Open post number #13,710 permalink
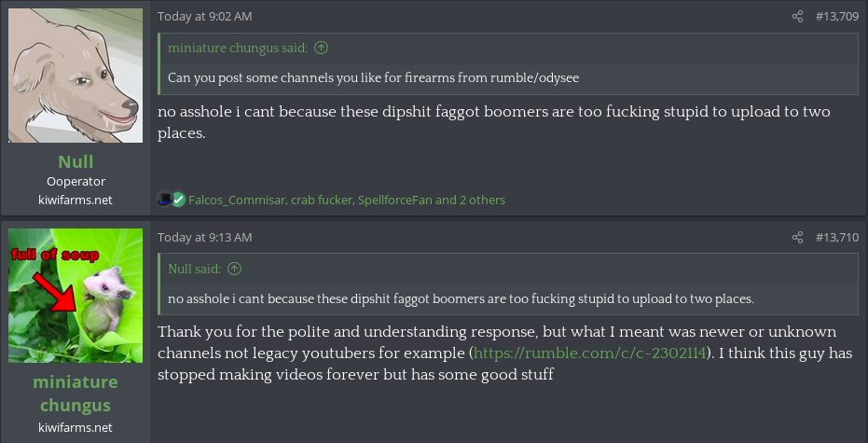This screenshot has height=443, width=868. 837,238
